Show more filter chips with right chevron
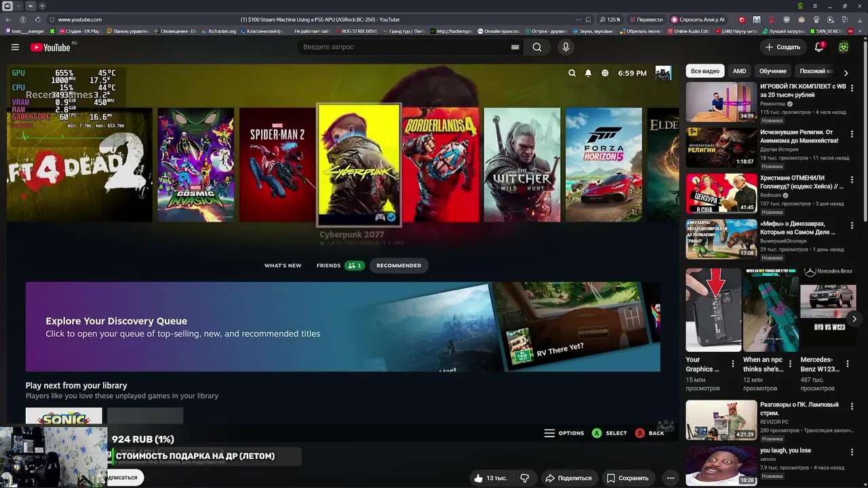This screenshot has width=868, height=488. tap(846, 73)
